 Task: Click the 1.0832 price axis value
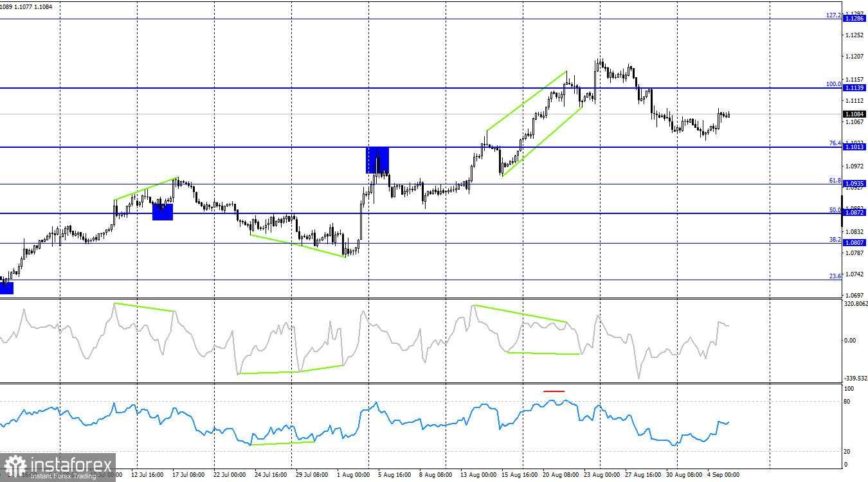(855, 231)
